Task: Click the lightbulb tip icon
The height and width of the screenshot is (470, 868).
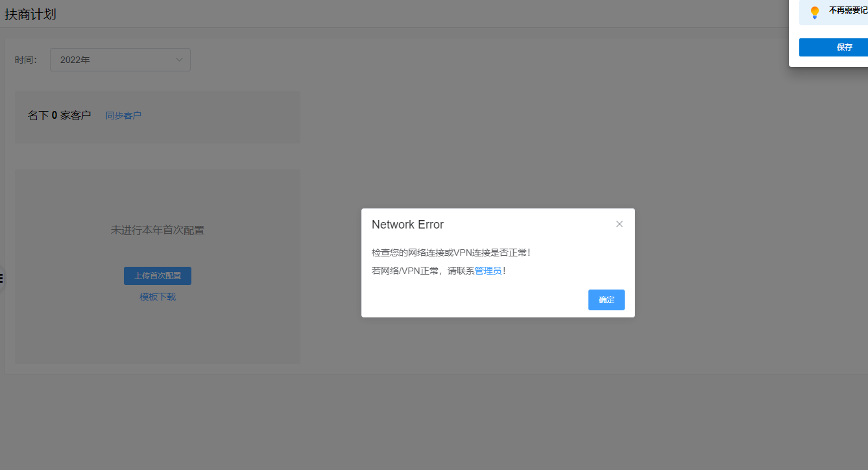Action: coord(815,12)
